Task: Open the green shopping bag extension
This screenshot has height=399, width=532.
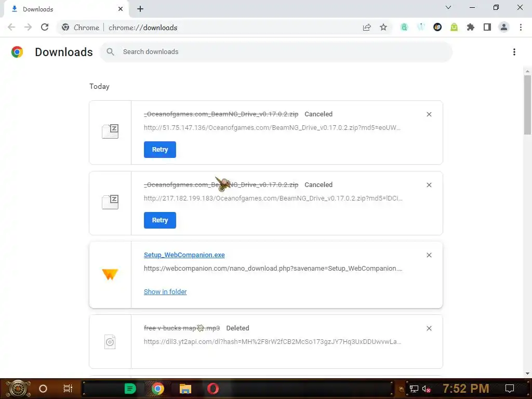Action: point(454,27)
